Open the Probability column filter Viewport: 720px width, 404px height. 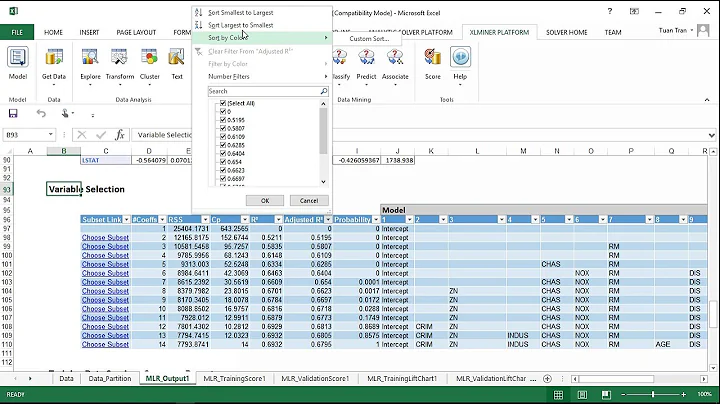pyautogui.click(x=376, y=220)
